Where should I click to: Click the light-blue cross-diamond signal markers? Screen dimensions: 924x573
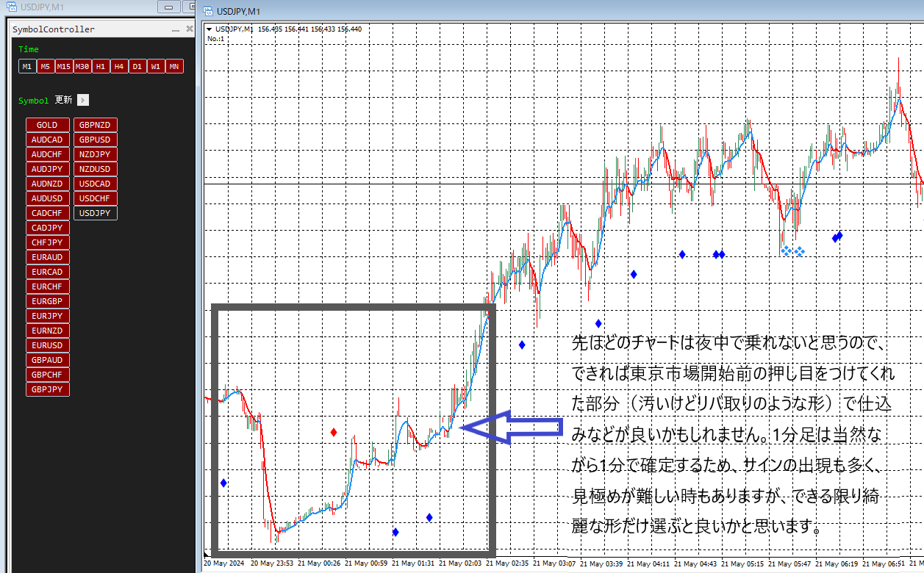coord(792,251)
